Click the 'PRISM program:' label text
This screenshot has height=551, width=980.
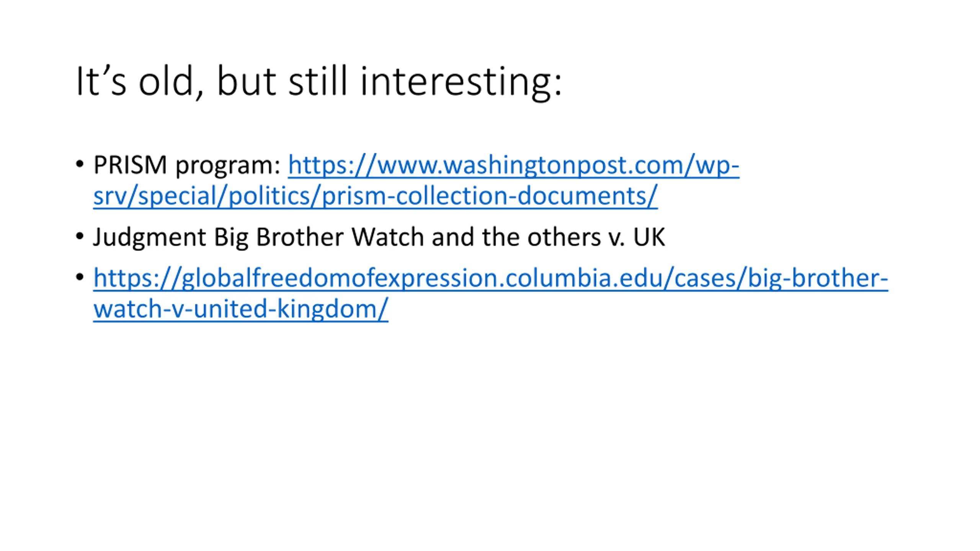pos(187,166)
